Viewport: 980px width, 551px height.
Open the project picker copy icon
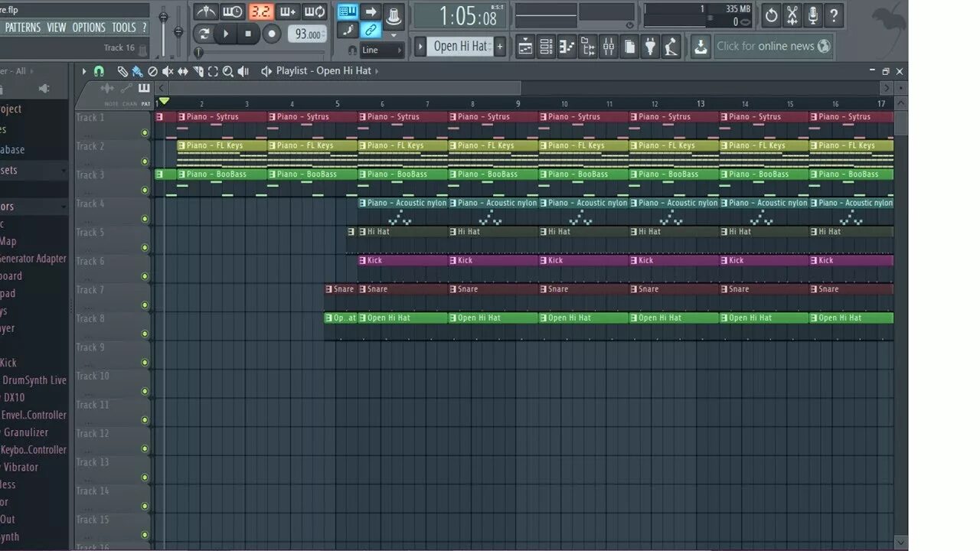click(629, 47)
